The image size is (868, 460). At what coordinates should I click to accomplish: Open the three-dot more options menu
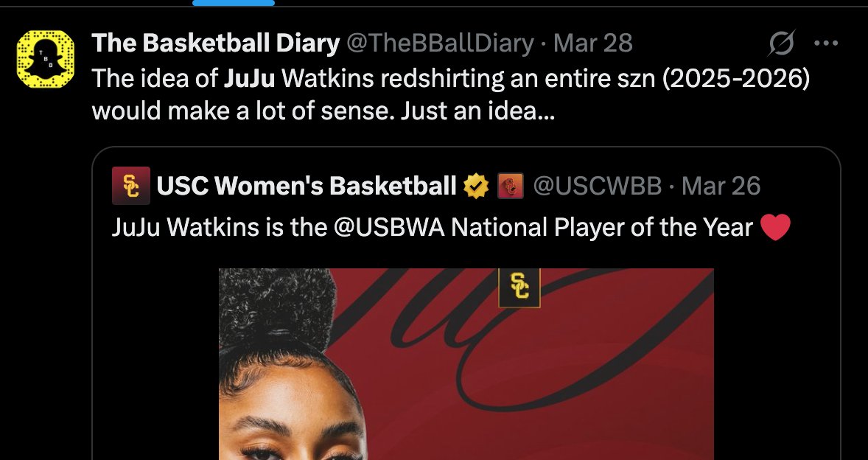[x=827, y=43]
